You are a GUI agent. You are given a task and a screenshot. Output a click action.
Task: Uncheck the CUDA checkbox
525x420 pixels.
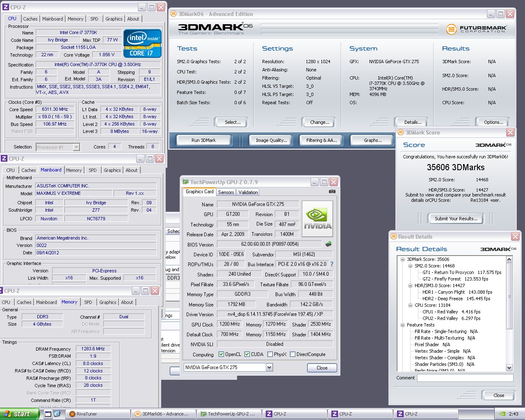247,354
